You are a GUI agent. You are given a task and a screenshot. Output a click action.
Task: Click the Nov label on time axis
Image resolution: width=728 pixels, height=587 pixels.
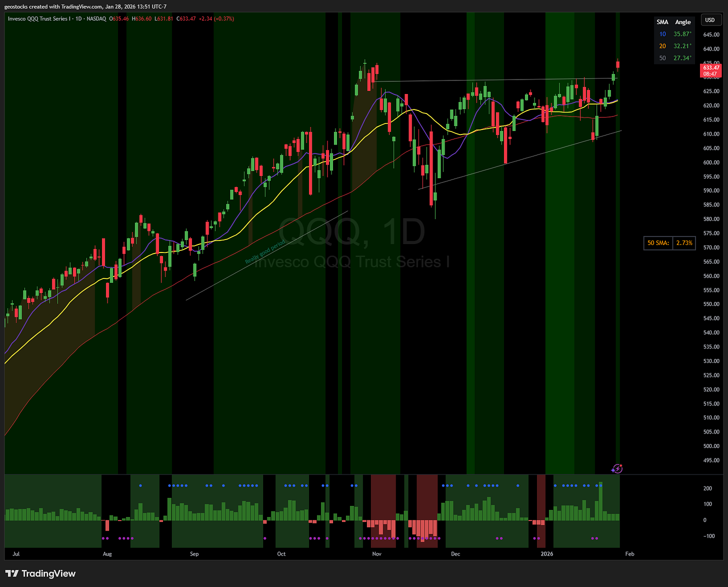pyautogui.click(x=377, y=553)
